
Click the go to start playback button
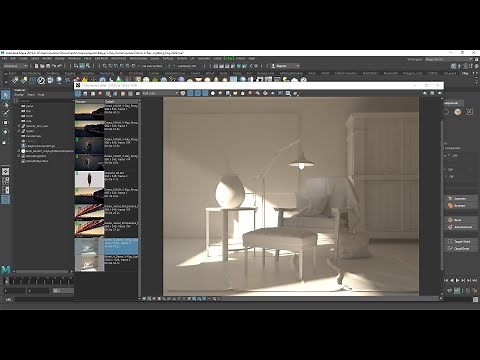[446, 281]
